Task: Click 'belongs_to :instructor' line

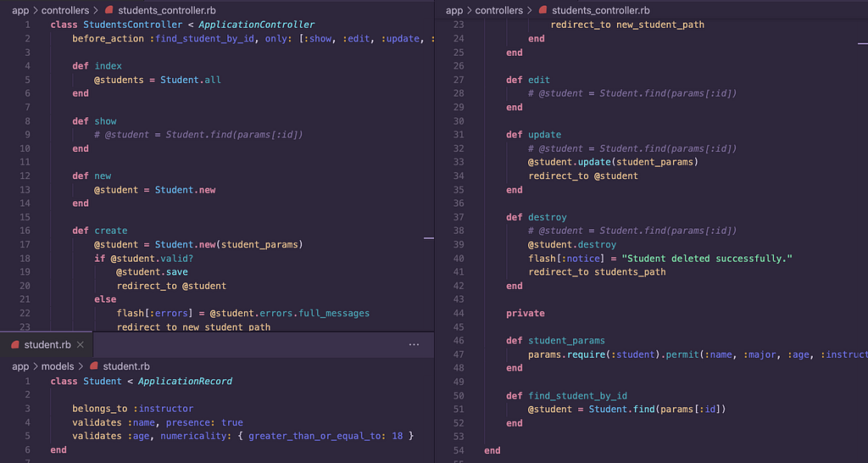Action: (x=133, y=409)
